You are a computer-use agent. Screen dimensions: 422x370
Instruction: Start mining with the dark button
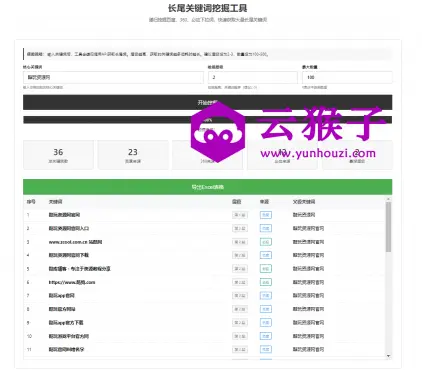207,102
